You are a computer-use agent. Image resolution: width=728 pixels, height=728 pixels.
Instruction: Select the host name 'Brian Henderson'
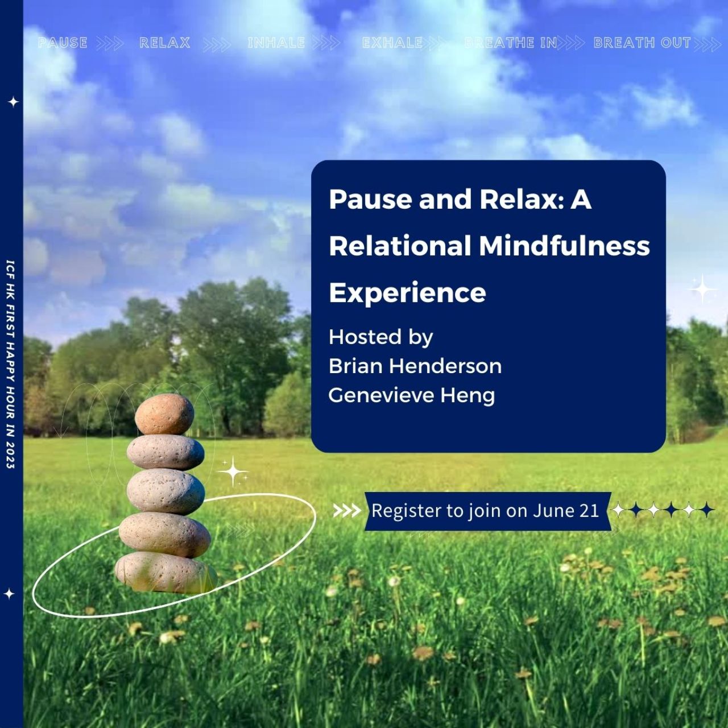tap(415, 366)
